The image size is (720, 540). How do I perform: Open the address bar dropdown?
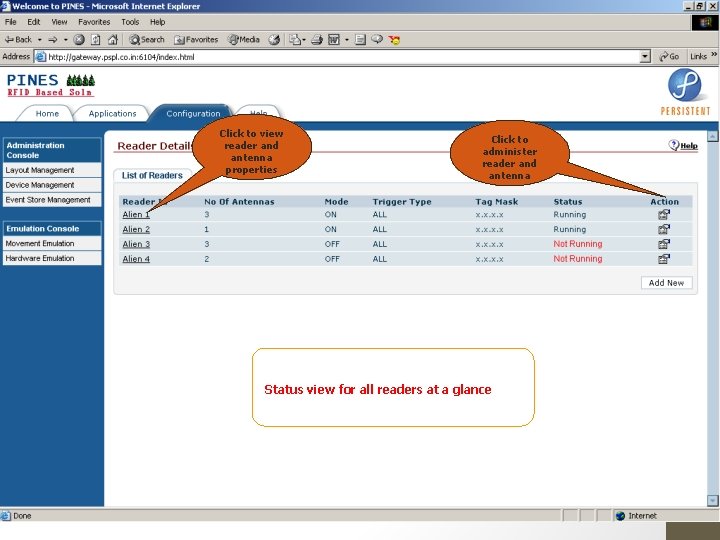(x=645, y=57)
